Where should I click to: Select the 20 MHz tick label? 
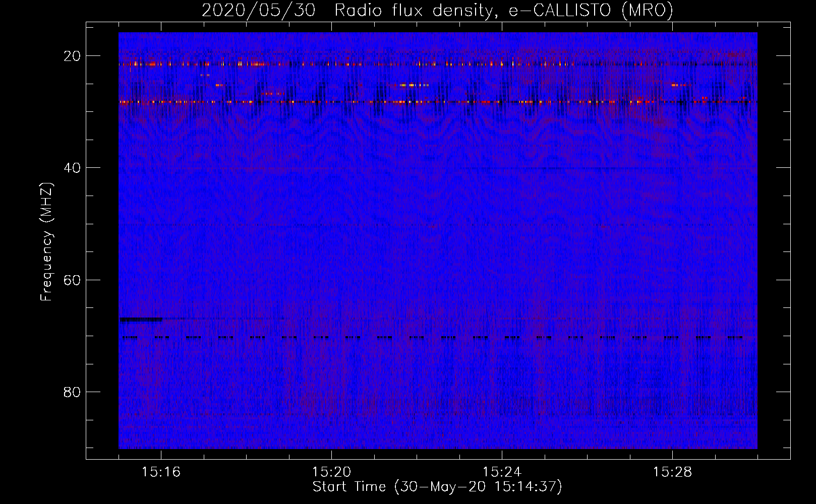[x=72, y=56]
